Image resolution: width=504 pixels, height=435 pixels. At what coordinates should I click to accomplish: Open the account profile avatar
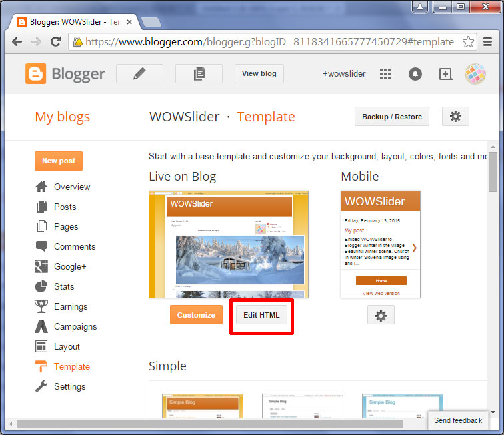coord(475,73)
